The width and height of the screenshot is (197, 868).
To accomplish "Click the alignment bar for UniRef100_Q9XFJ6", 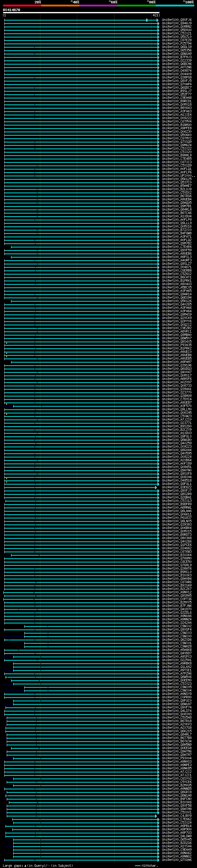I will (x=81, y=20).
